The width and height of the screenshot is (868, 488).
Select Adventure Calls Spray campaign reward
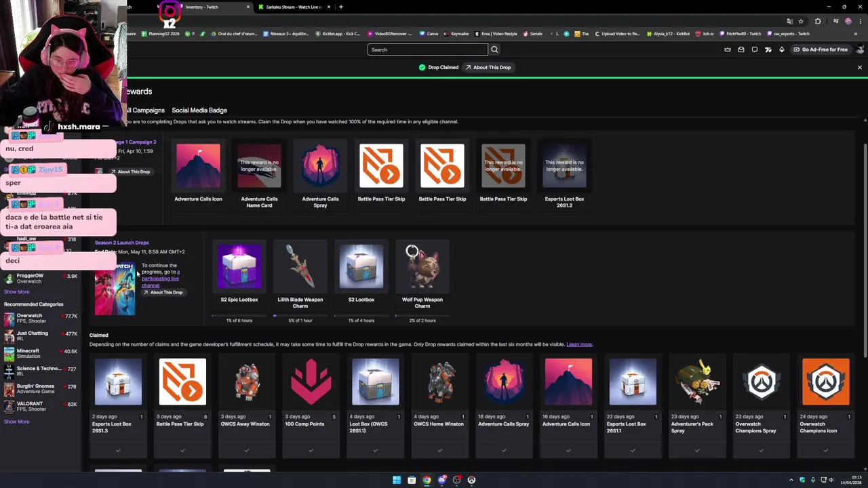click(320, 165)
